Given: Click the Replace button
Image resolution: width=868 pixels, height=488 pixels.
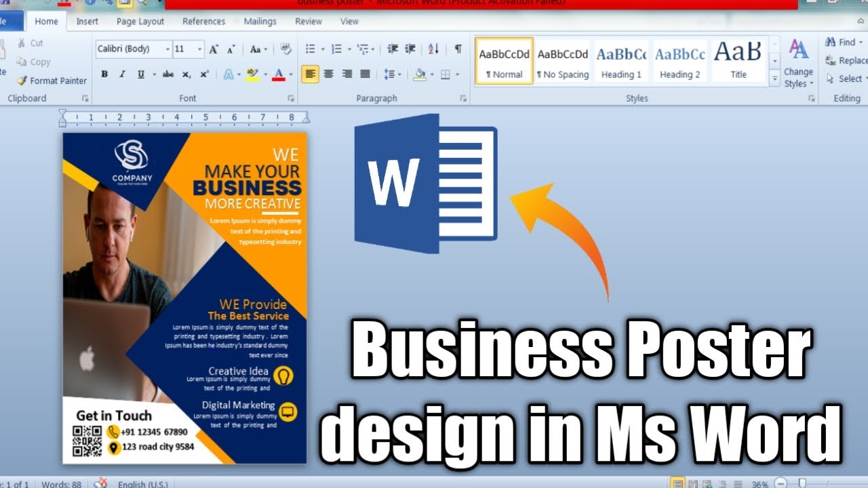Looking at the screenshot, I should click(847, 60).
